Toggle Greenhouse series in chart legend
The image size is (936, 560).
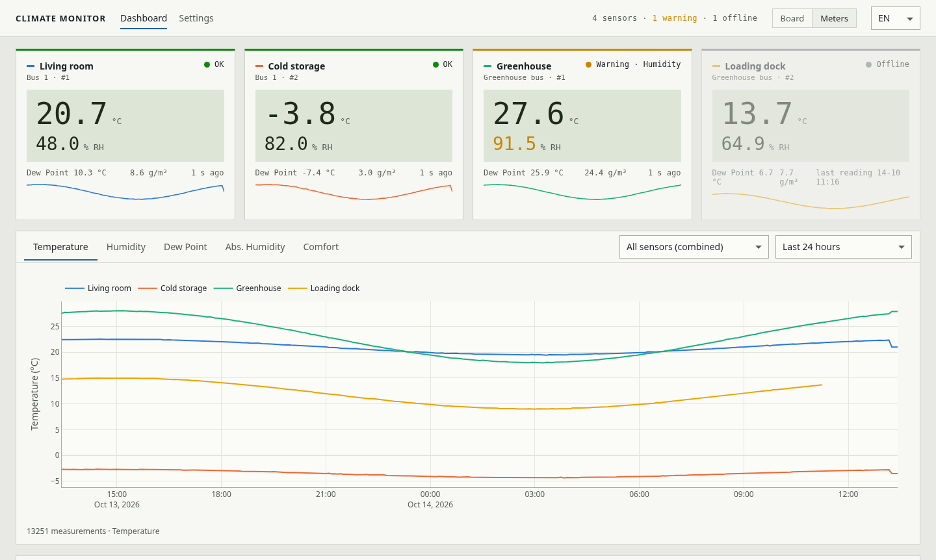tap(248, 288)
